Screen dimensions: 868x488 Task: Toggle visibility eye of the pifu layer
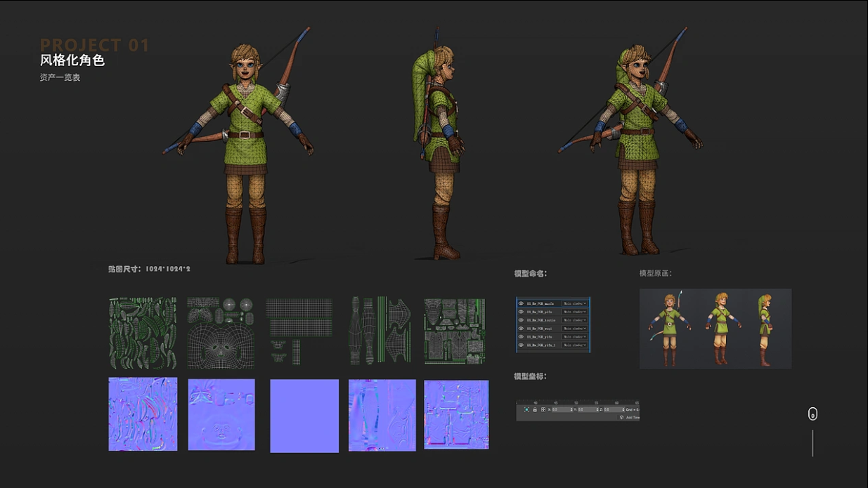(x=521, y=312)
